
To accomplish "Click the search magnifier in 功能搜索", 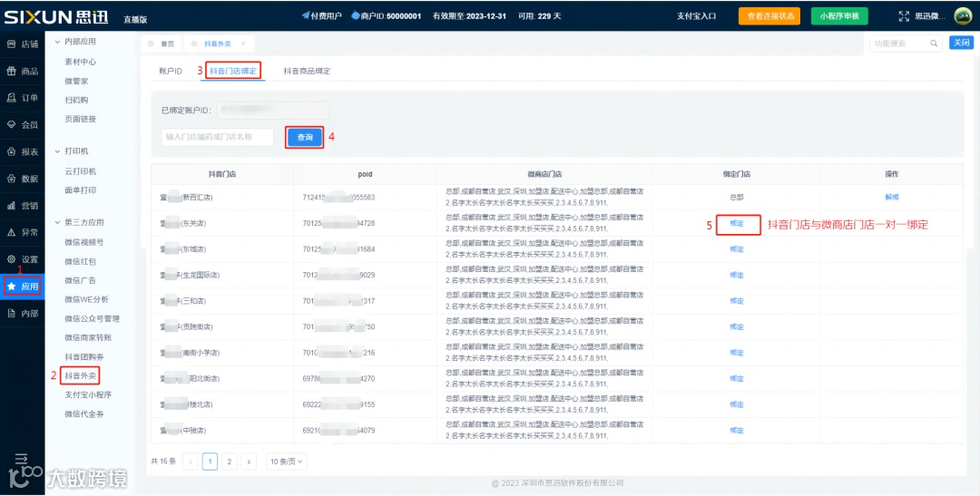I will click(x=934, y=44).
